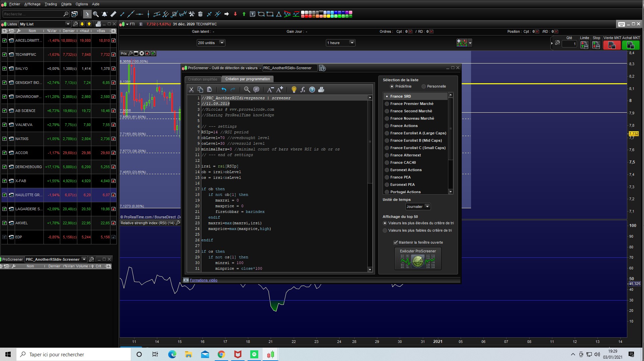
Task: Choose Valeurs les plus faibles option
Action: coord(385,230)
